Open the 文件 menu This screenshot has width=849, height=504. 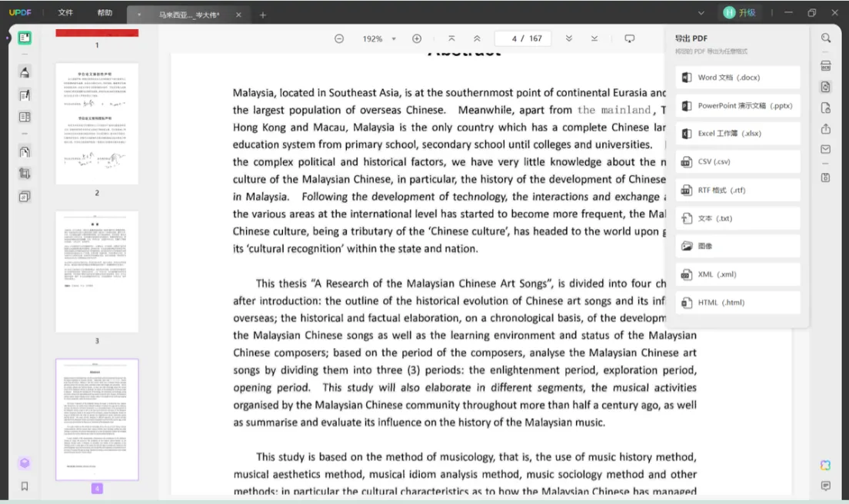pyautogui.click(x=65, y=13)
